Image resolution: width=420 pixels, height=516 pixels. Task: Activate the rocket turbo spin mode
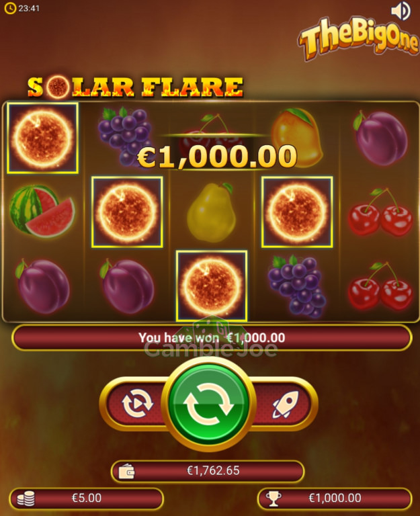(x=286, y=404)
